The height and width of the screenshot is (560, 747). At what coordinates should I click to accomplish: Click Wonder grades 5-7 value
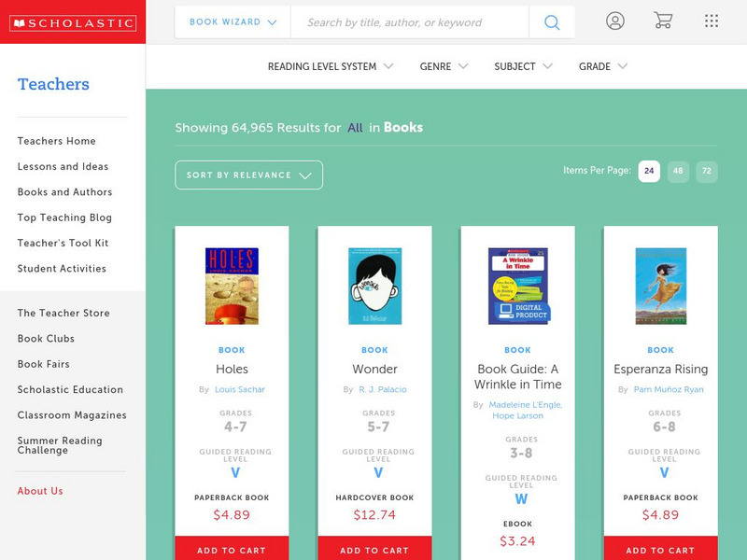point(378,427)
